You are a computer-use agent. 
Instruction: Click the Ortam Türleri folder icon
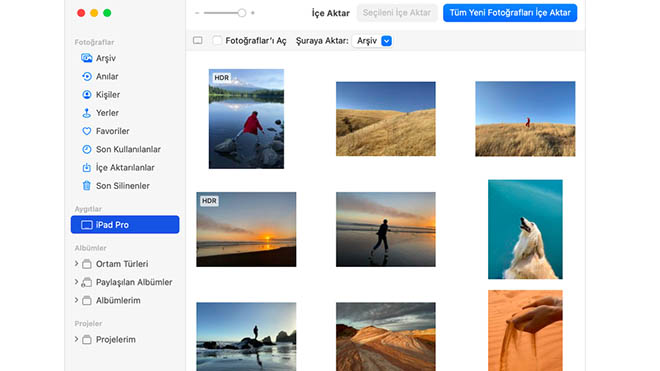pos(87,264)
